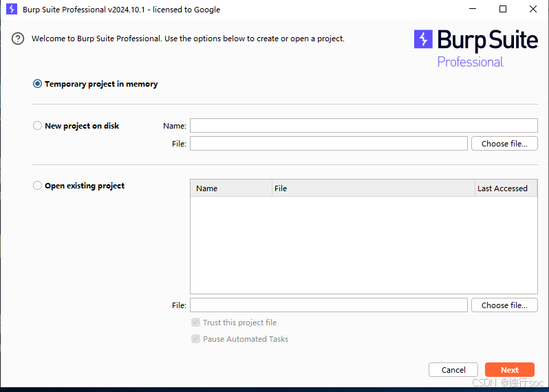The height and width of the screenshot is (392, 549).
Task: Click the new project File path field
Action: click(329, 144)
